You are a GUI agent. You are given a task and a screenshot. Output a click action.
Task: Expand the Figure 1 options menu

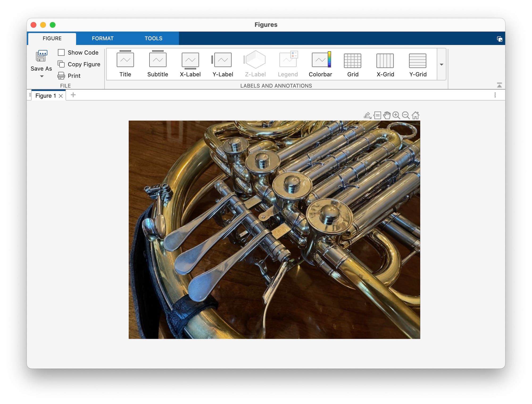click(x=495, y=95)
